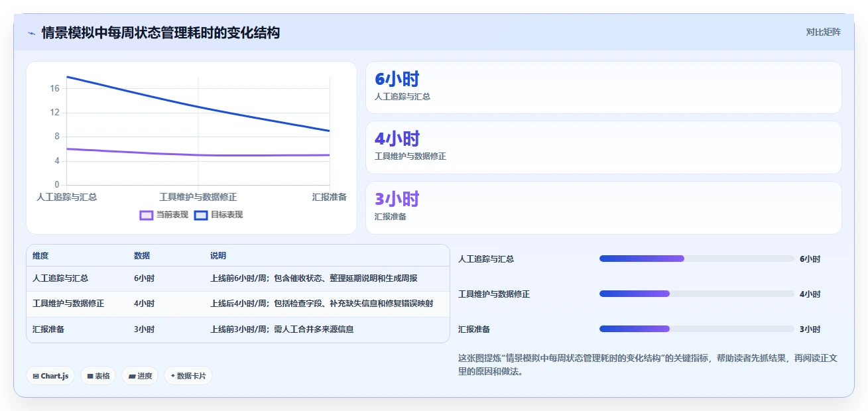Click table cell 工具维护与数据修正 in 维度 column
868x411 pixels.
point(68,304)
